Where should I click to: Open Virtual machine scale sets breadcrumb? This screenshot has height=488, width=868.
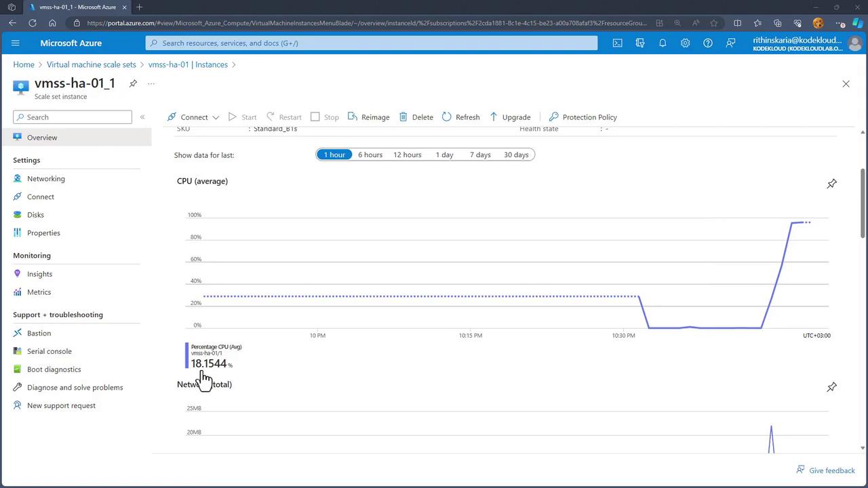point(92,64)
